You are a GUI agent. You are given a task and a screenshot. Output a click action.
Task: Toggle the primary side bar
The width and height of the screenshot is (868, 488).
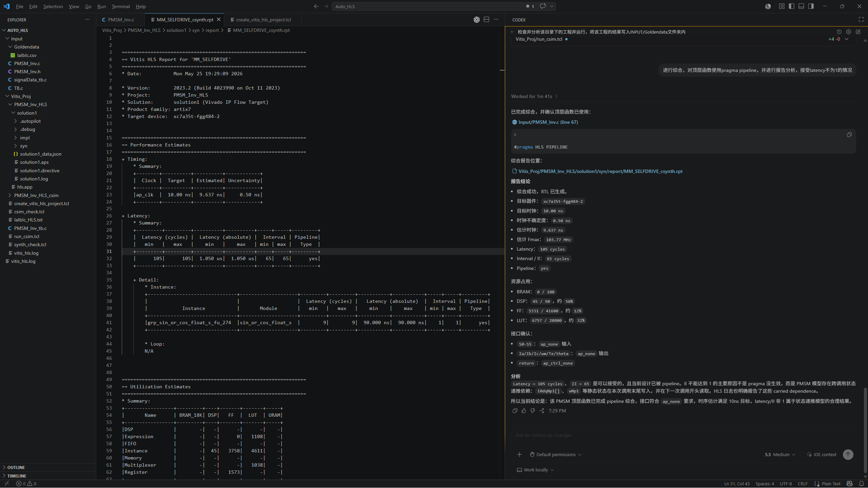click(x=791, y=6)
